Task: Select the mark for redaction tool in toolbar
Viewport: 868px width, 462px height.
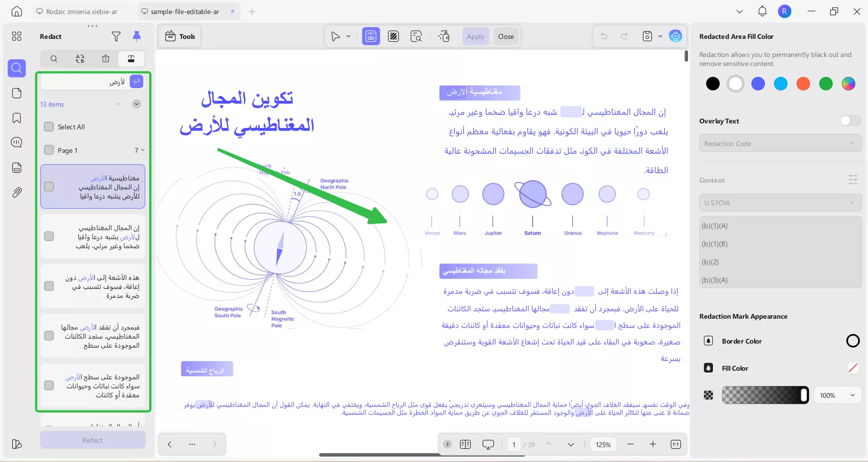Action: [371, 36]
